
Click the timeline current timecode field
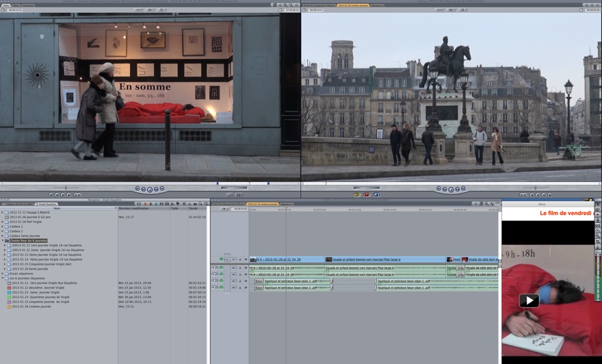click(x=239, y=209)
